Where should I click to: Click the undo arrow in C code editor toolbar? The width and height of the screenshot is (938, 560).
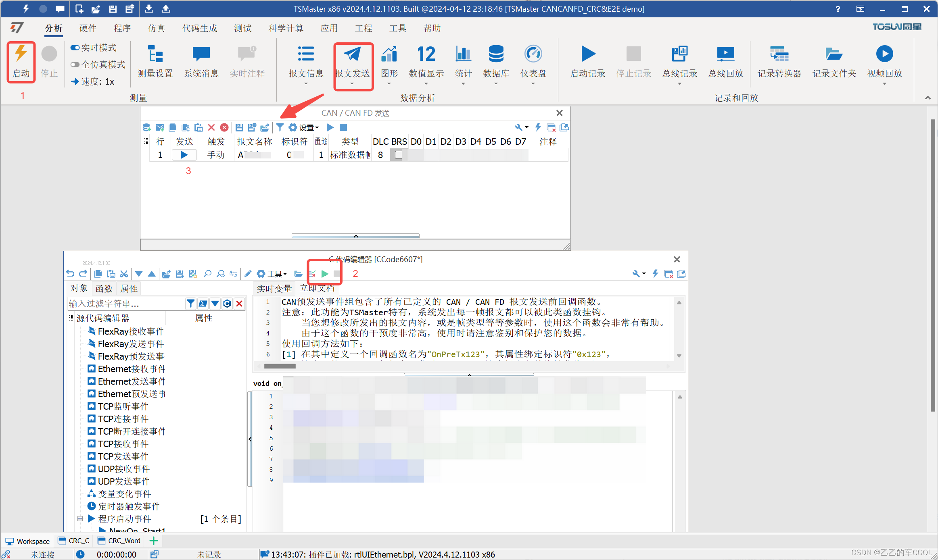70,274
